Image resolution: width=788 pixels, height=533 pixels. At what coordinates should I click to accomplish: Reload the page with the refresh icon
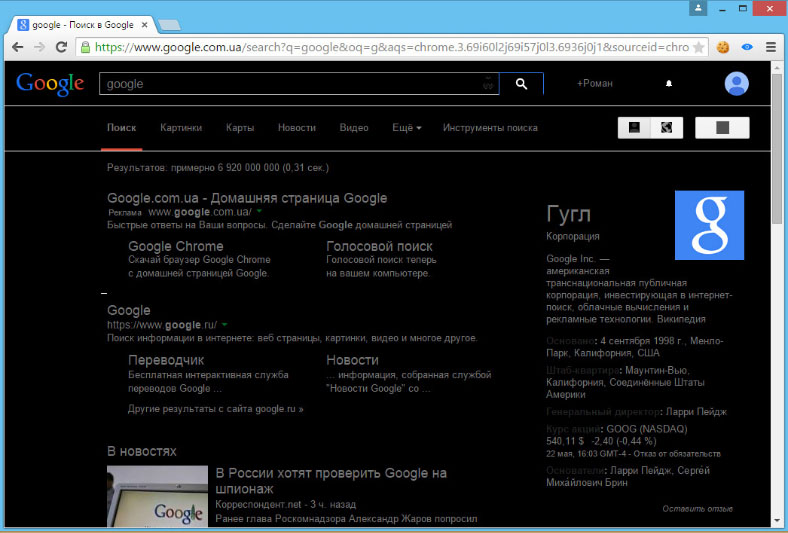[61, 47]
